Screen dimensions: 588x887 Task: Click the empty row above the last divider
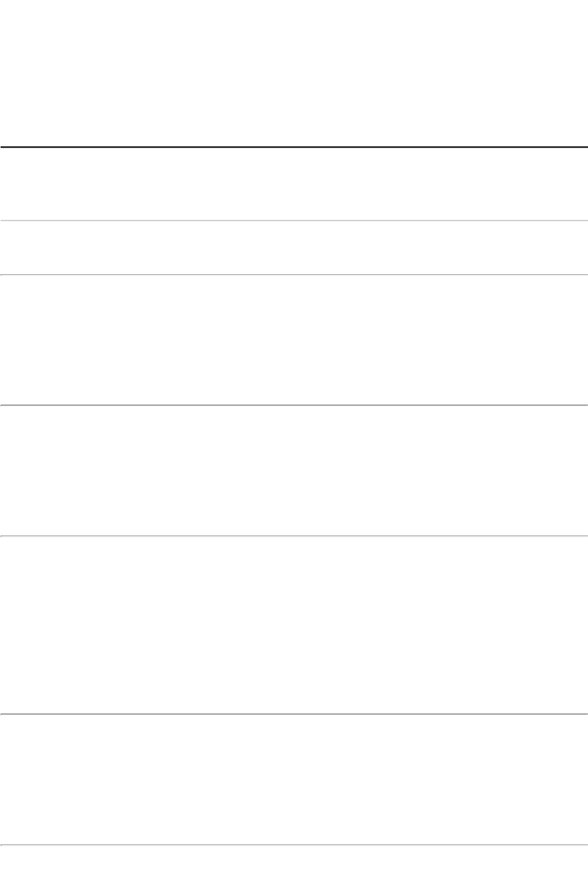click(x=294, y=779)
